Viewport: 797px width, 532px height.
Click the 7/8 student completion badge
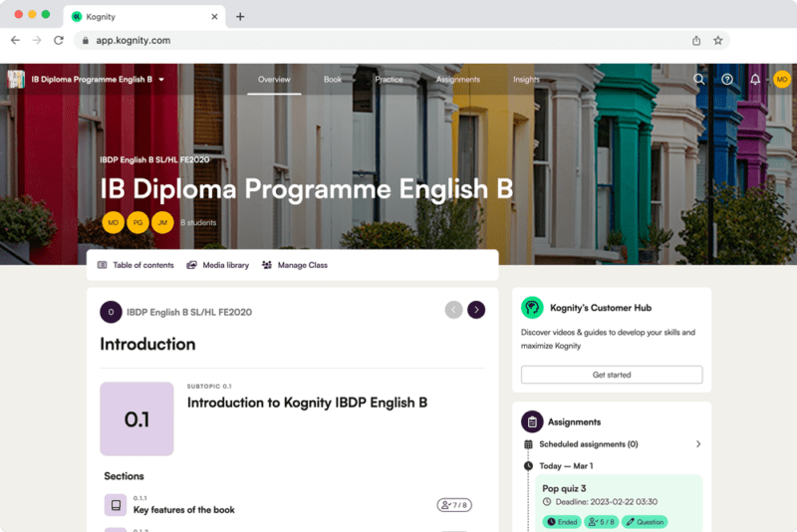[454, 505]
